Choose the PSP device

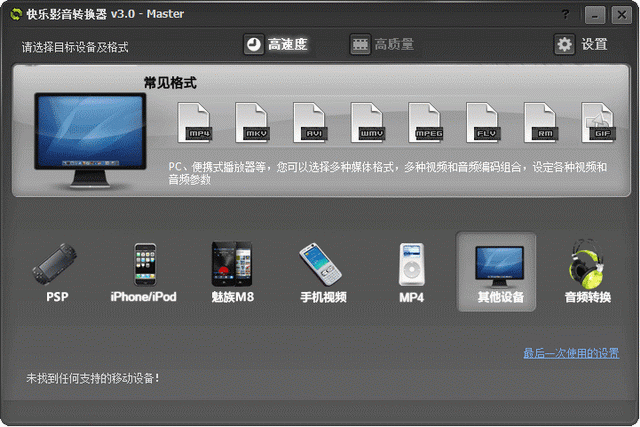pyautogui.click(x=56, y=272)
